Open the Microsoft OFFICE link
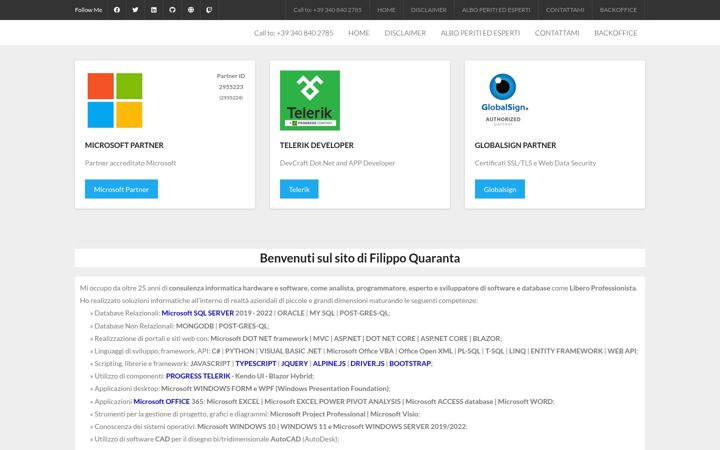 pyautogui.click(x=162, y=401)
